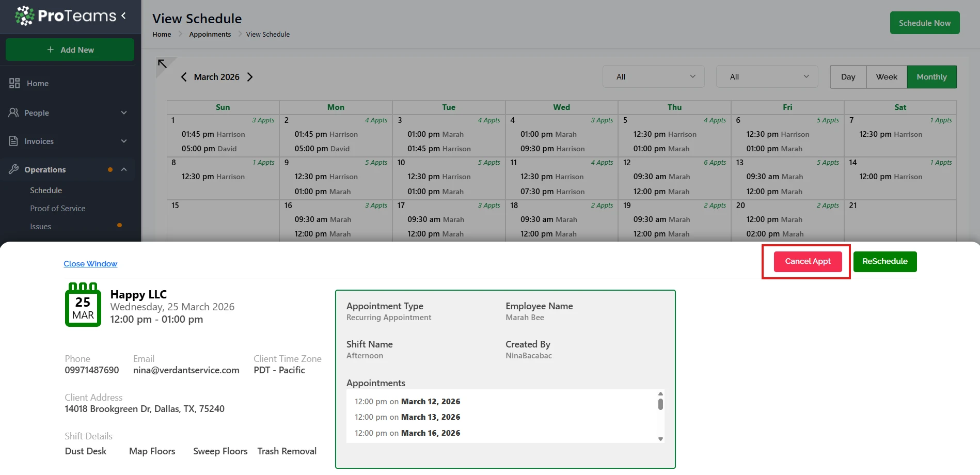Screen dimensions: 980x475
Task: Expand the People menu chevron
Action: (124, 113)
